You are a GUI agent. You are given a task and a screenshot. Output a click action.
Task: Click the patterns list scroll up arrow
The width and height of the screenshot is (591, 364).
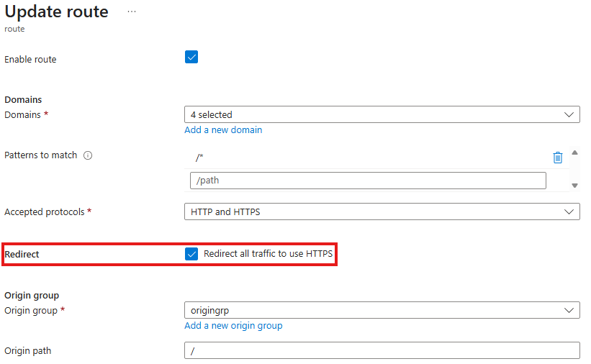coord(574,153)
